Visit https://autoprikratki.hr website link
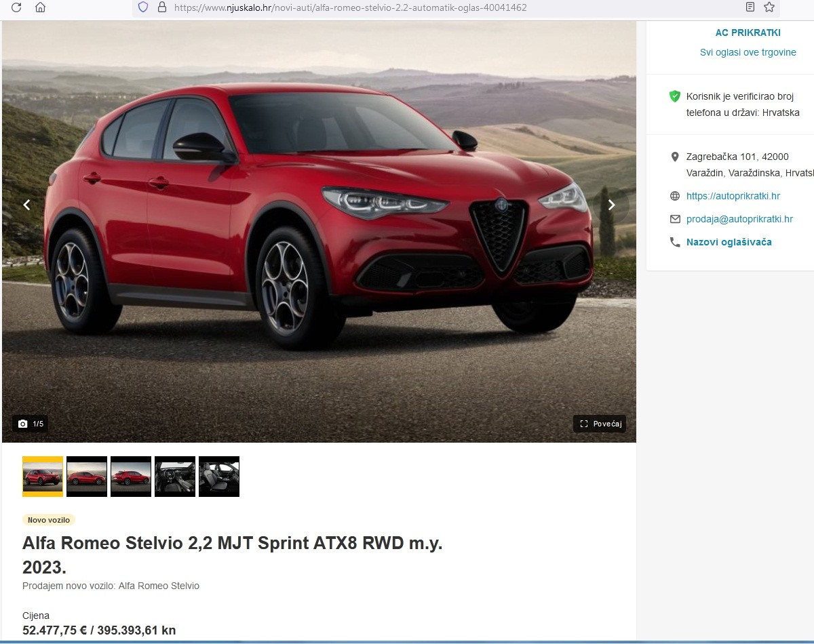Screen dimensions: 814x644 coord(733,196)
